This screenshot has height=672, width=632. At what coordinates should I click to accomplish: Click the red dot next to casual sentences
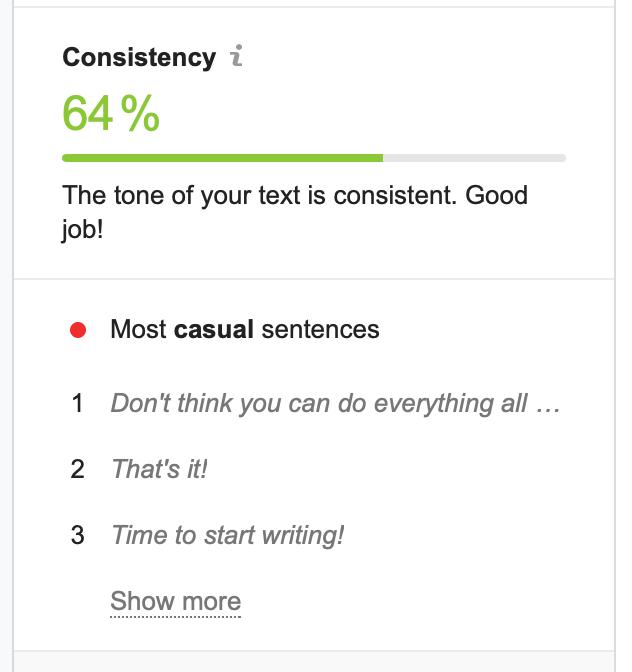coord(78,329)
